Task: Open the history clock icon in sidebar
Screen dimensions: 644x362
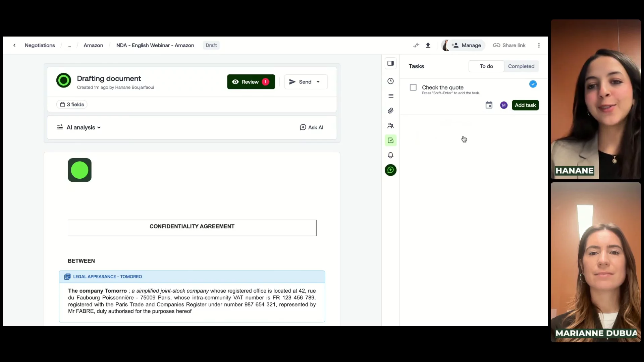Action: [390, 81]
